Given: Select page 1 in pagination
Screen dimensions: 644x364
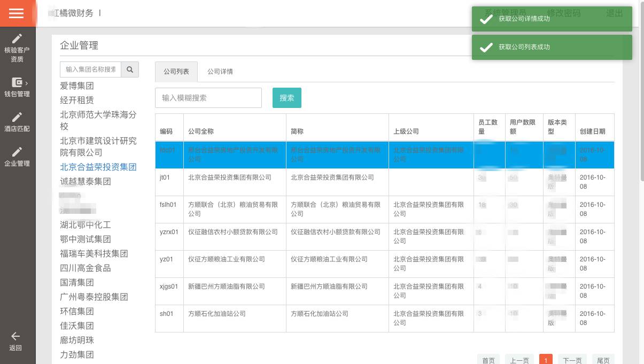Looking at the screenshot, I should pos(546,360).
